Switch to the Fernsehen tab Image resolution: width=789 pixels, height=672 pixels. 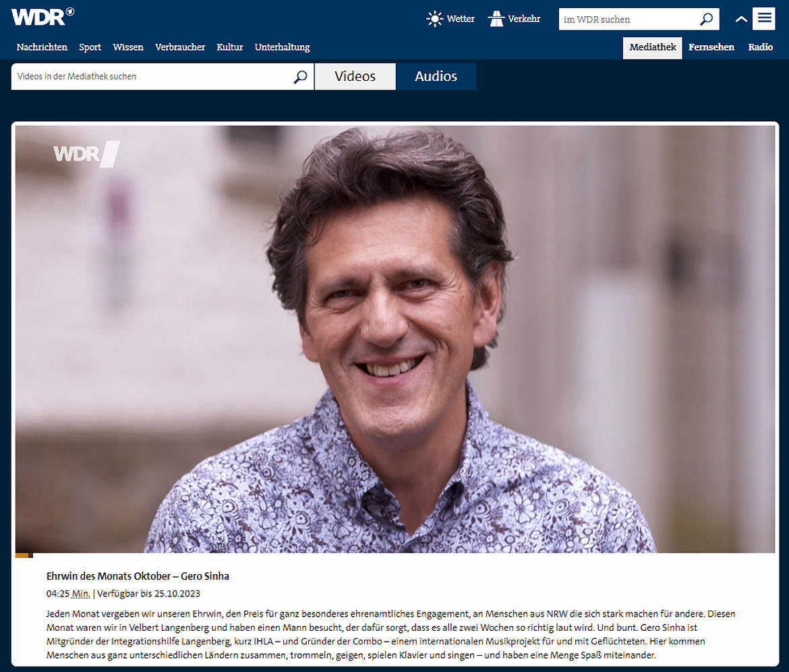[711, 47]
